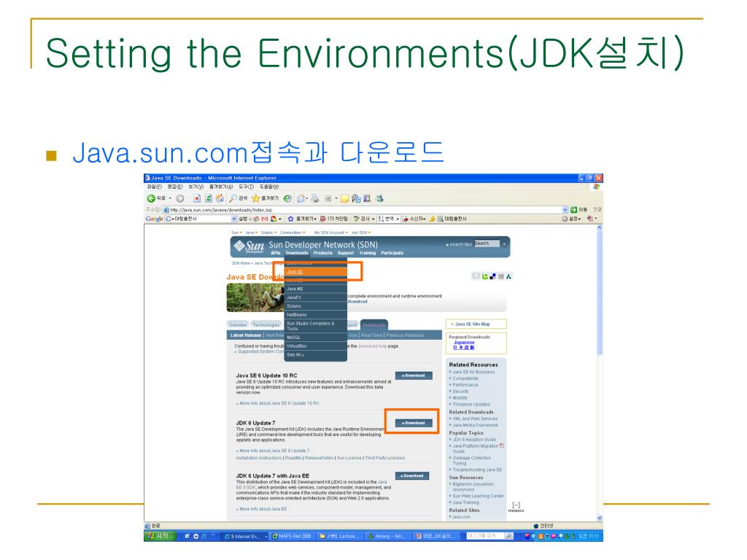Click the IE address bar URL field

click(362, 209)
